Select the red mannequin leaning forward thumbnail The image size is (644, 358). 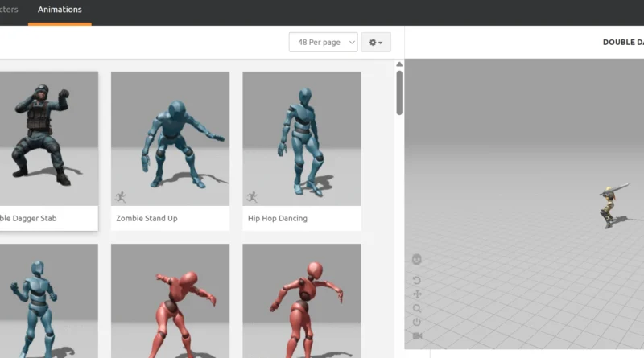(x=170, y=301)
